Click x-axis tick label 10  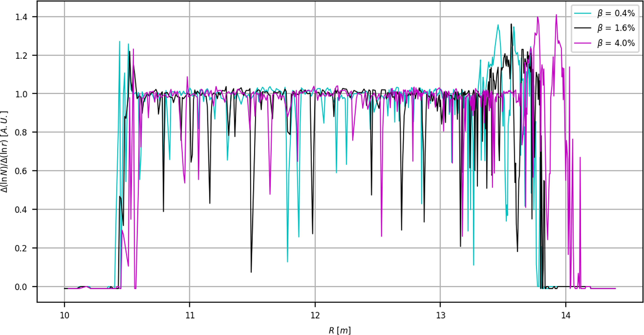pos(65,315)
